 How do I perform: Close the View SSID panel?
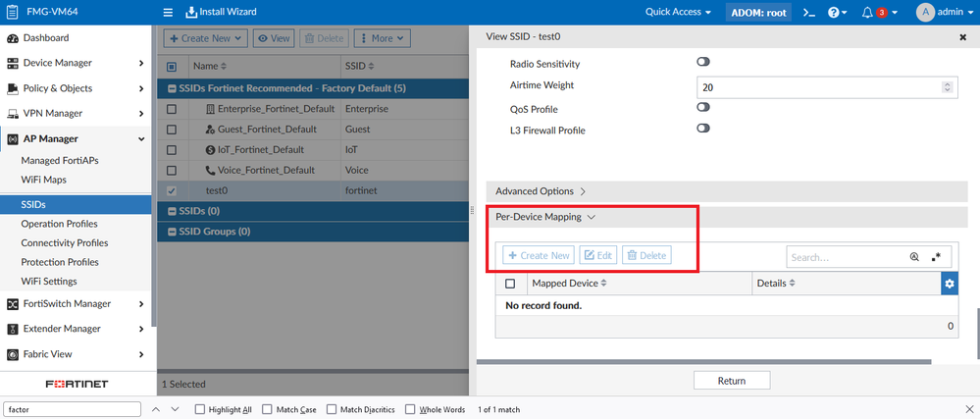coord(963,37)
